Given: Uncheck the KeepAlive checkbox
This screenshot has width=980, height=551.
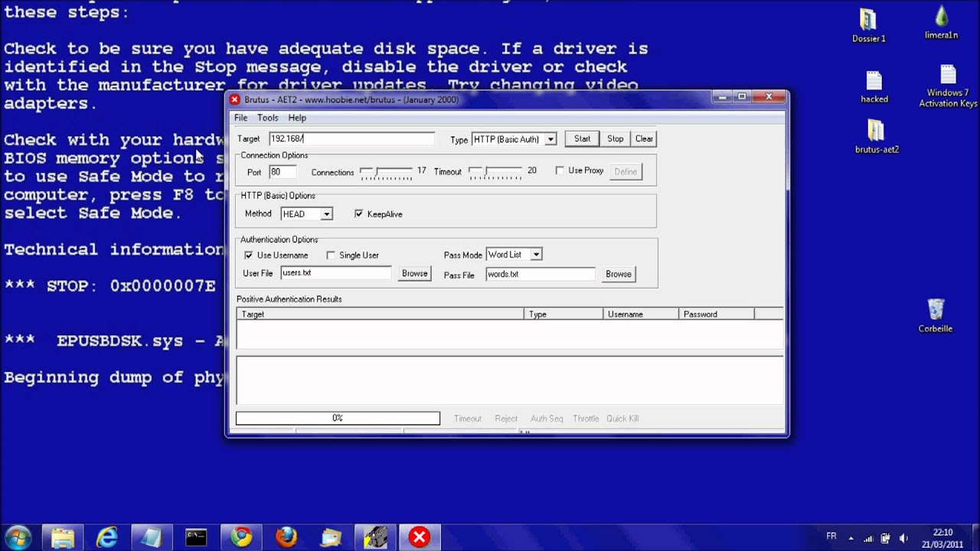Looking at the screenshot, I should [x=358, y=214].
